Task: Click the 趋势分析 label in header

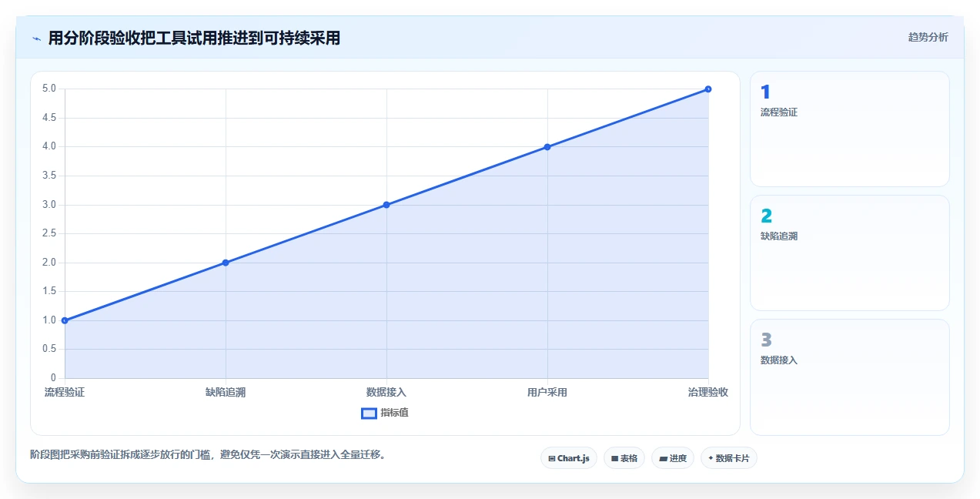Action: point(928,37)
